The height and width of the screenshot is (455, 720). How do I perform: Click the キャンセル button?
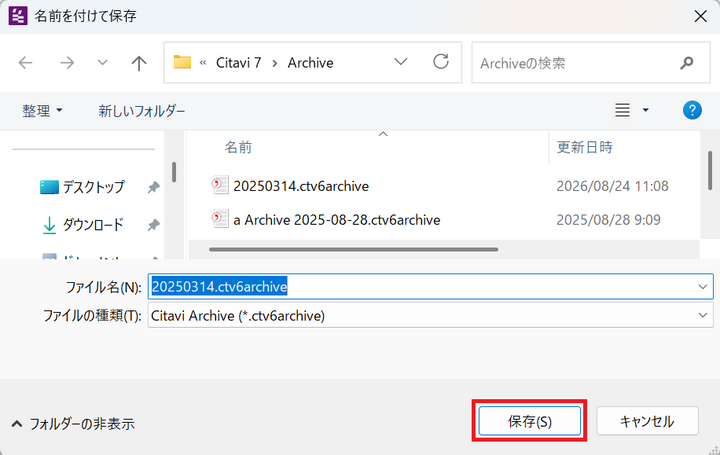(647, 421)
